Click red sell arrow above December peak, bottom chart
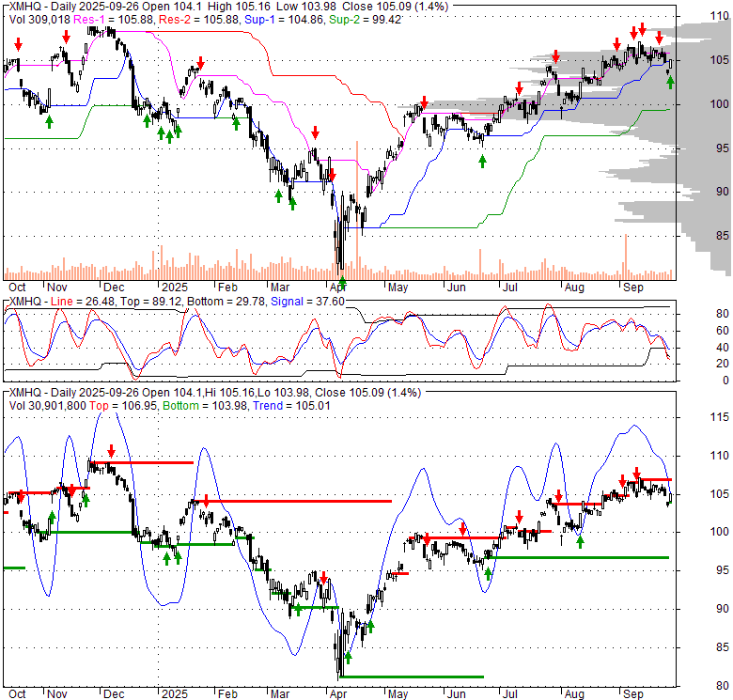The height and width of the screenshot is (700, 733). pyautogui.click(x=111, y=451)
